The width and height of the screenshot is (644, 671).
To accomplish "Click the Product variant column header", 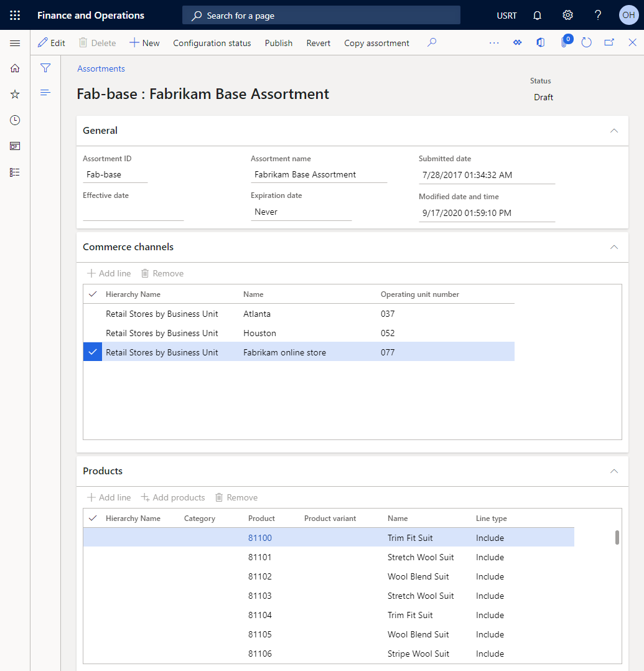I will [330, 518].
